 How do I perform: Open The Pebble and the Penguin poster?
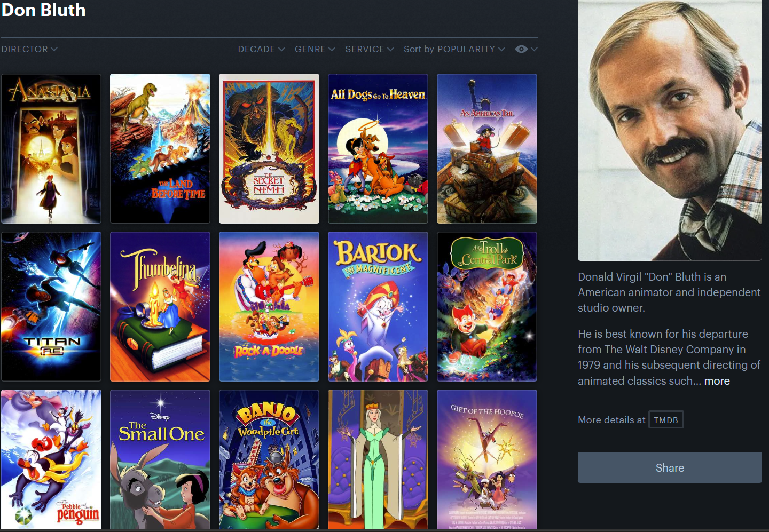click(51, 459)
